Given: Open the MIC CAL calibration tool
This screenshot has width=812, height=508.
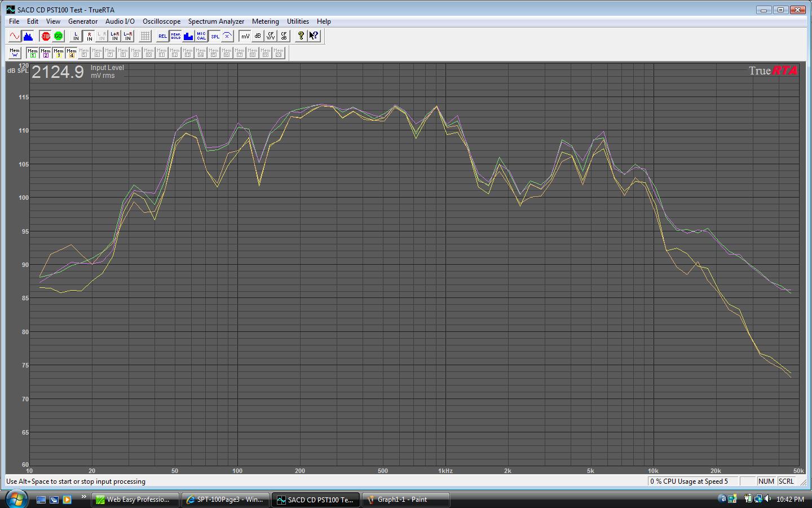Looking at the screenshot, I should pyautogui.click(x=201, y=36).
